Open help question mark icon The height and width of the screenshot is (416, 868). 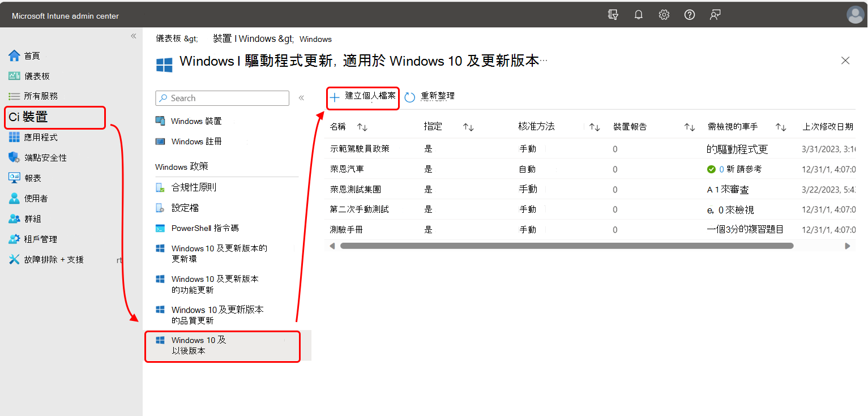[690, 15]
